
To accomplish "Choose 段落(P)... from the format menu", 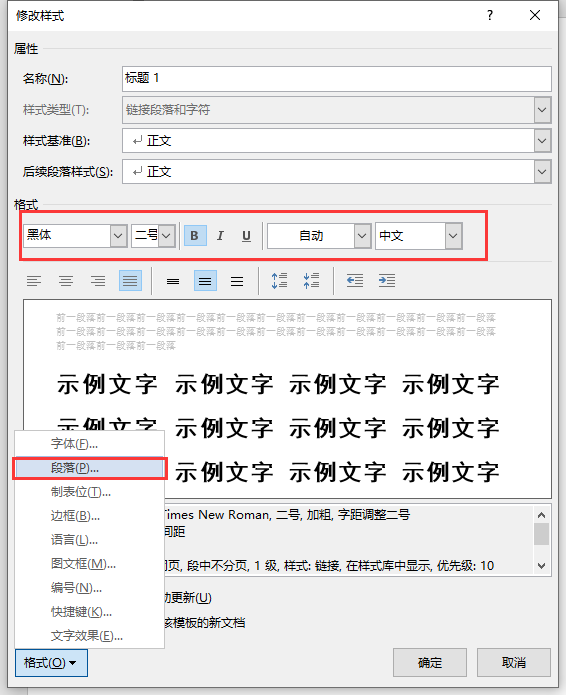I will pyautogui.click(x=90, y=468).
